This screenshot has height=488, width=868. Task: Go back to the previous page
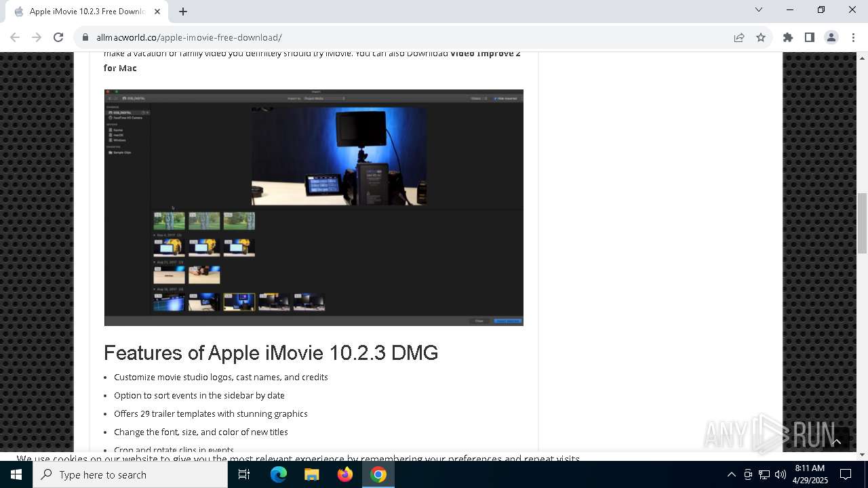(x=15, y=37)
